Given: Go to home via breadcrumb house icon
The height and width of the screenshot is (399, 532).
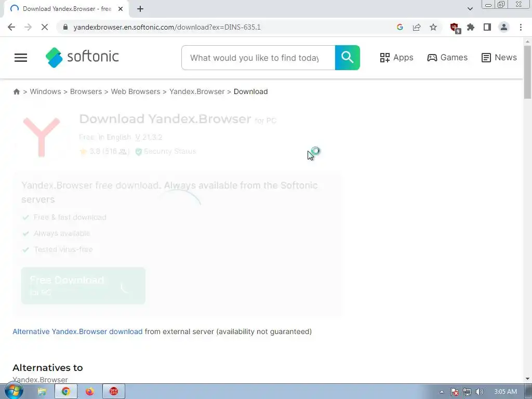Looking at the screenshot, I should click(x=16, y=91).
